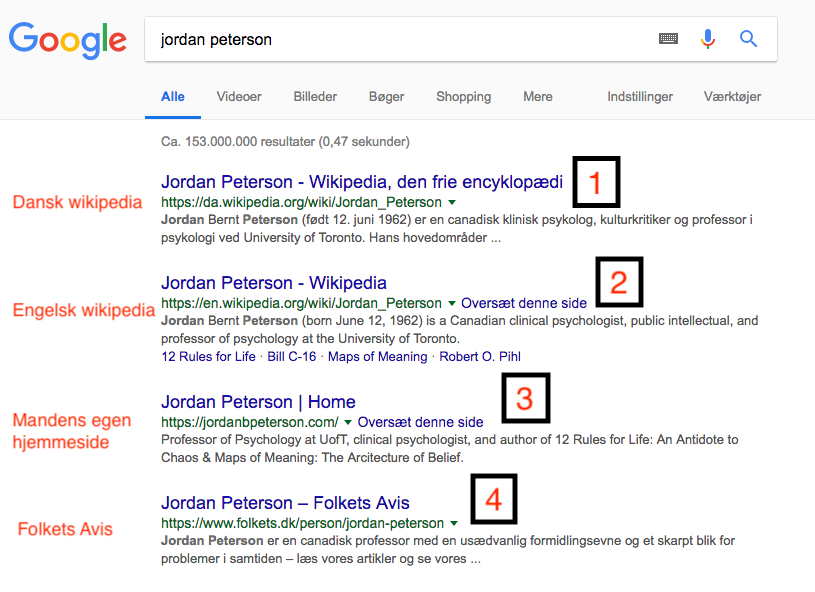Open Værktøjer search tools
This screenshot has width=815, height=592.
732,97
